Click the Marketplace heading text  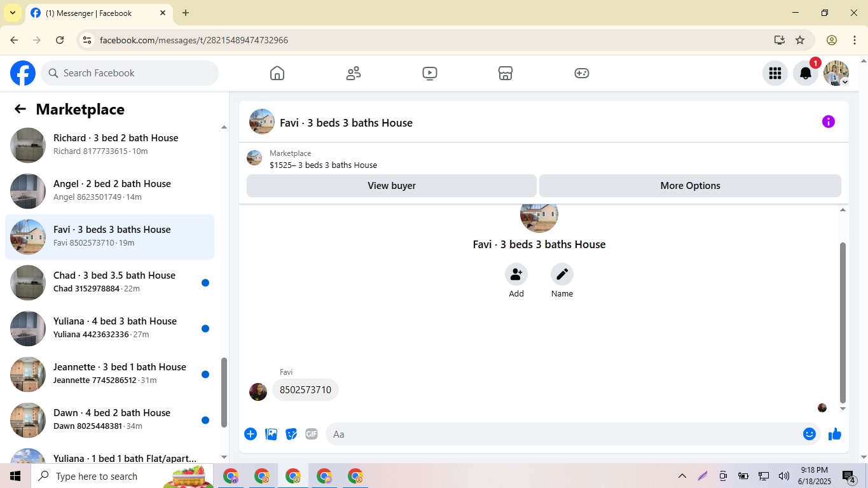tap(80, 109)
